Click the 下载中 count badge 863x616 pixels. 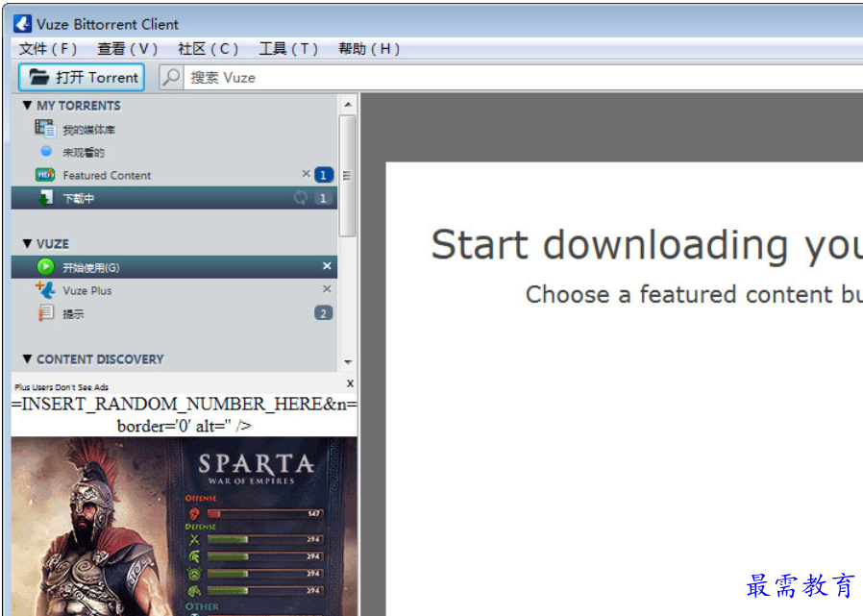click(324, 198)
